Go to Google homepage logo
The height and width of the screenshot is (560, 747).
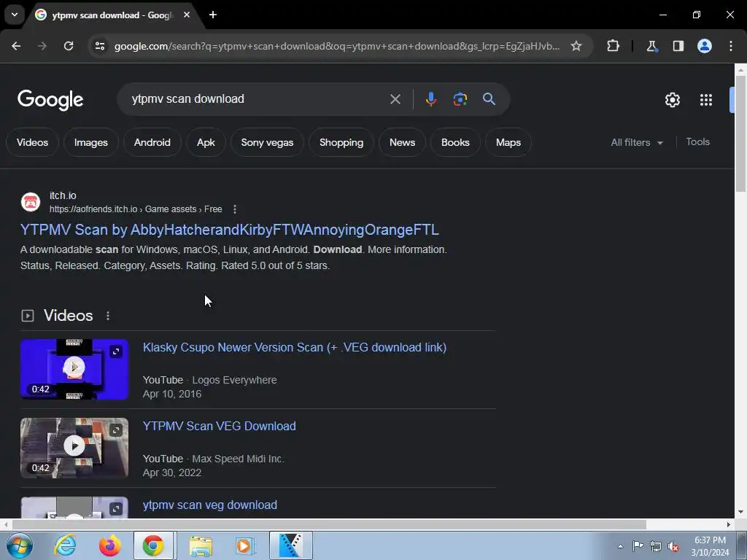click(50, 99)
